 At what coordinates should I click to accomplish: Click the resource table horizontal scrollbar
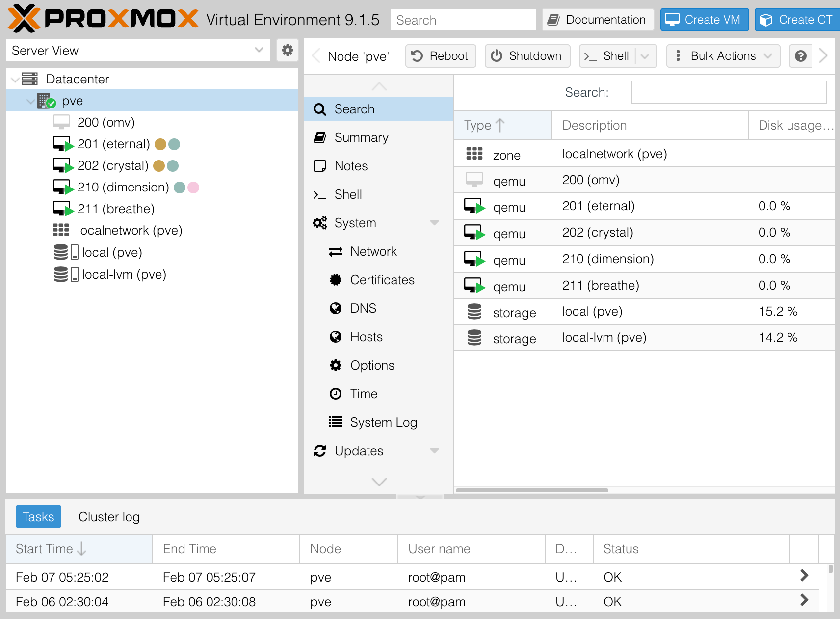click(532, 490)
